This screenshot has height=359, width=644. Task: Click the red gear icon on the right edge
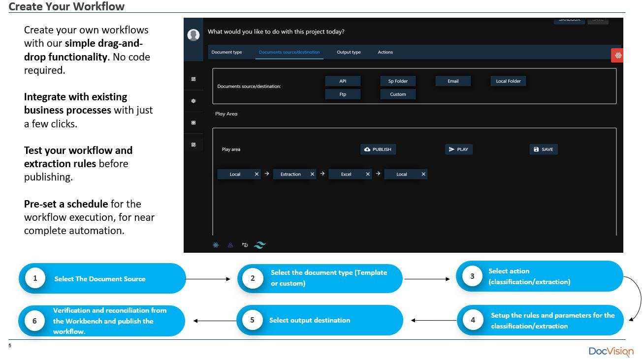(x=618, y=55)
